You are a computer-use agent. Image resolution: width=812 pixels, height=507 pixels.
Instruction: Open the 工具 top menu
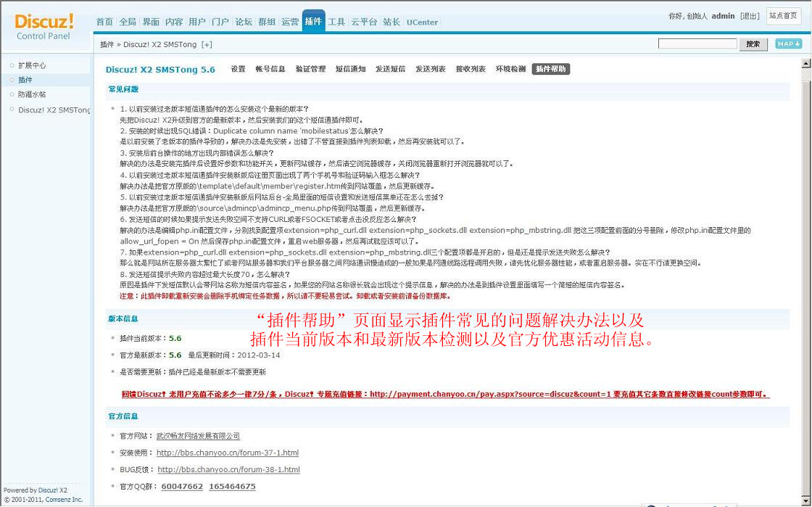336,22
